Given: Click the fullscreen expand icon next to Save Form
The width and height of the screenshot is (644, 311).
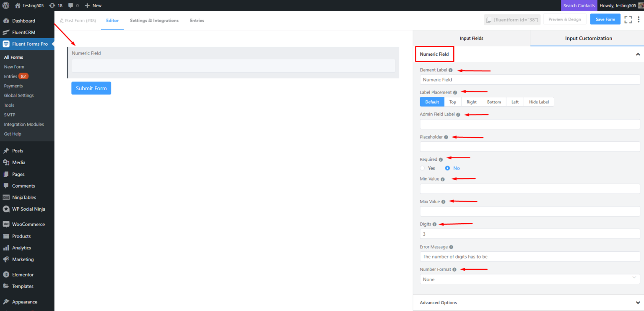Looking at the screenshot, I should click(x=628, y=19).
